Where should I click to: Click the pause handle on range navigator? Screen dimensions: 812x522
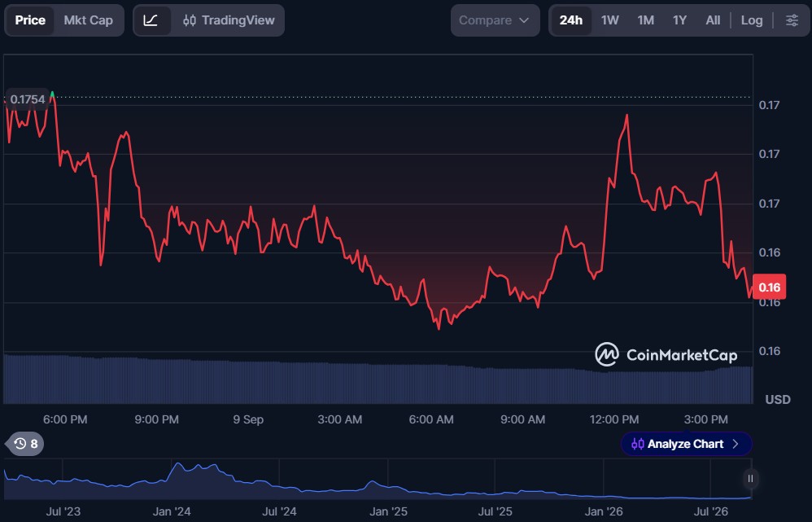tap(750, 479)
